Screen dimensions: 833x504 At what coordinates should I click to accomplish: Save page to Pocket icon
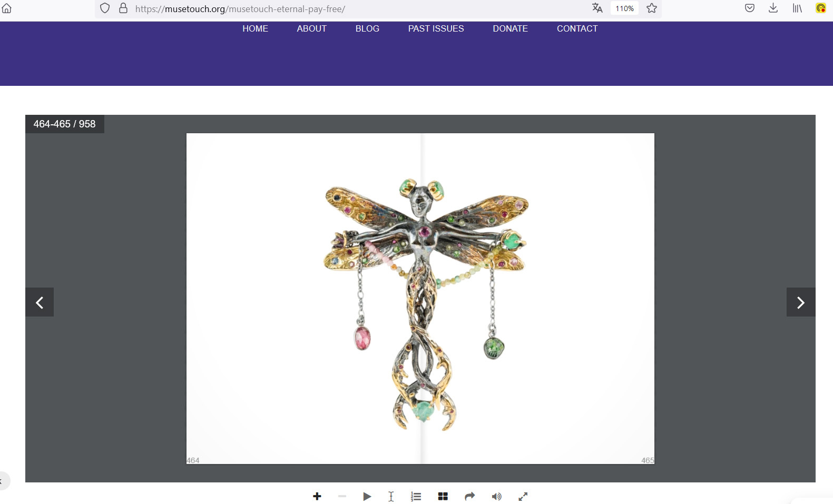tap(750, 8)
